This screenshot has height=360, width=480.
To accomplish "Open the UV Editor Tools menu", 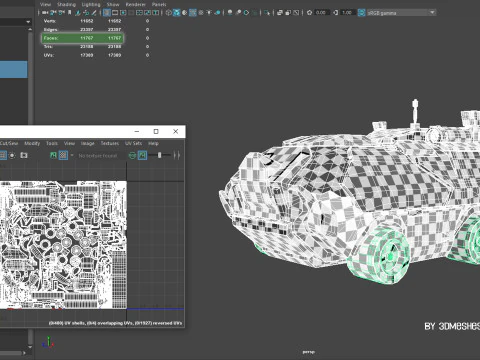I will (52, 143).
